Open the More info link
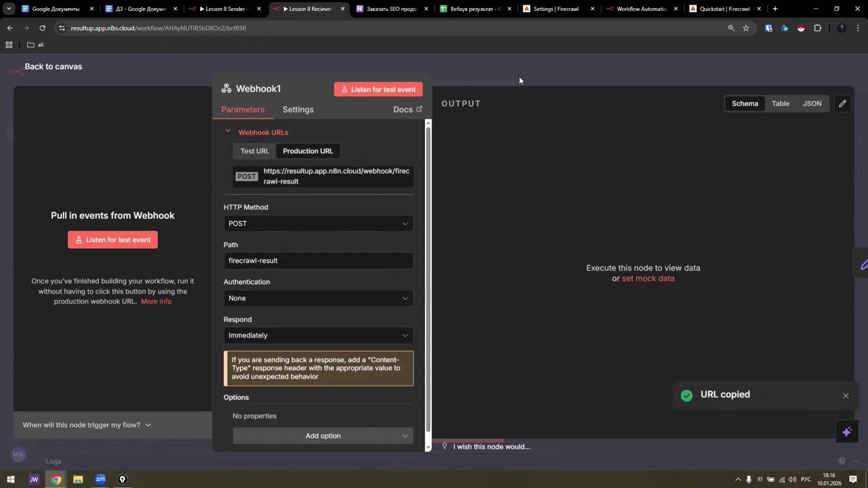This screenshot has width=868, height=488. pos(156,302)
